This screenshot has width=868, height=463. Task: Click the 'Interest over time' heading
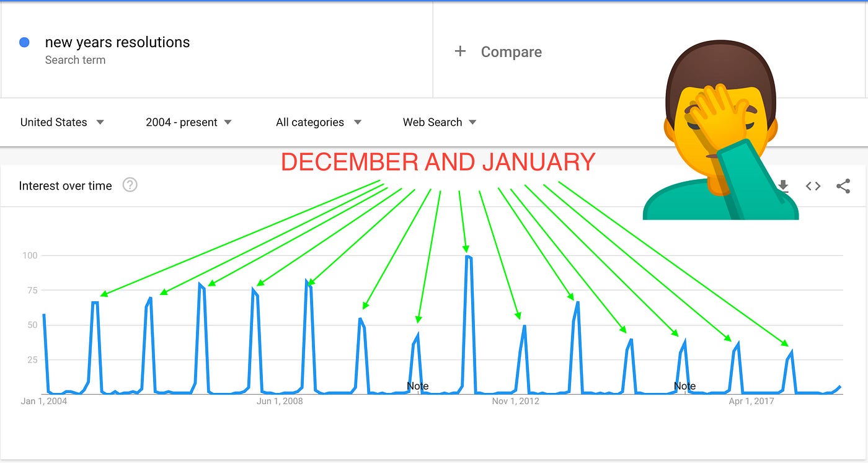(x=65, y=186)
